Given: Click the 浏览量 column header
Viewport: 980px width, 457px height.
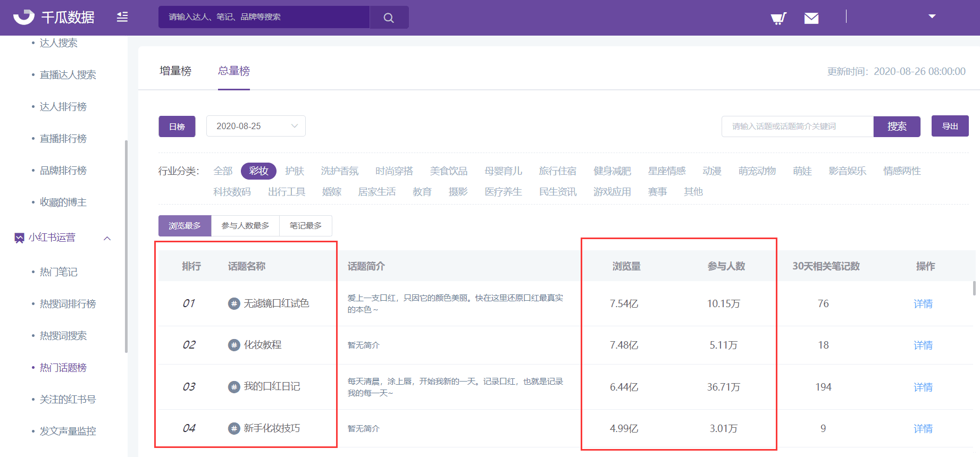Looking at the screenshot, I should coord(626,266).
